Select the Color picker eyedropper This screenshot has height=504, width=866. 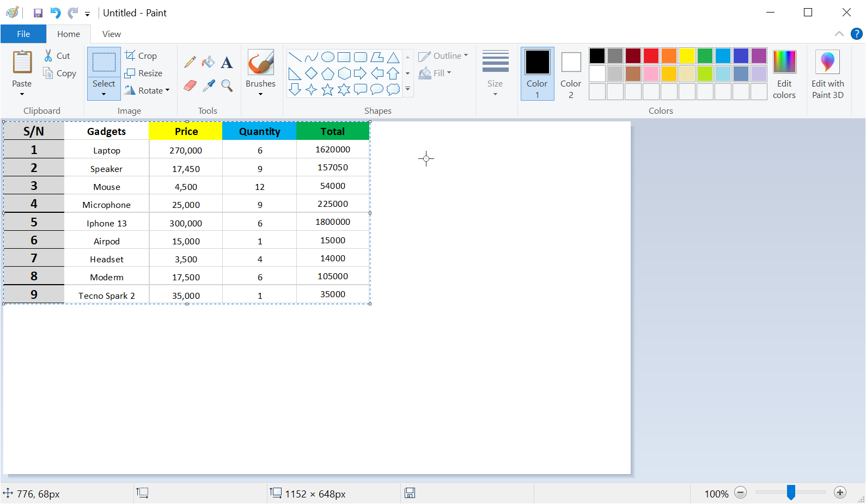tap(208, 85)
